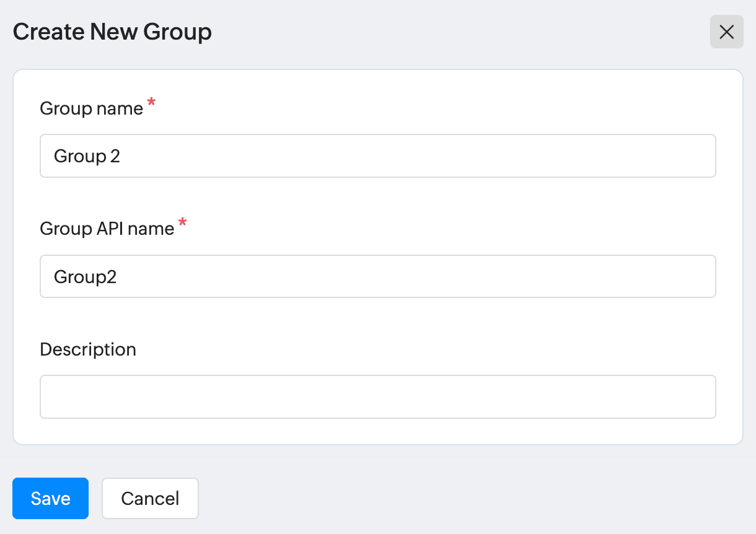Place cursor on the "Group2" API value
The width and height of the screenshot is (756, 534).
pyautogui.click(x=85, y=276)
